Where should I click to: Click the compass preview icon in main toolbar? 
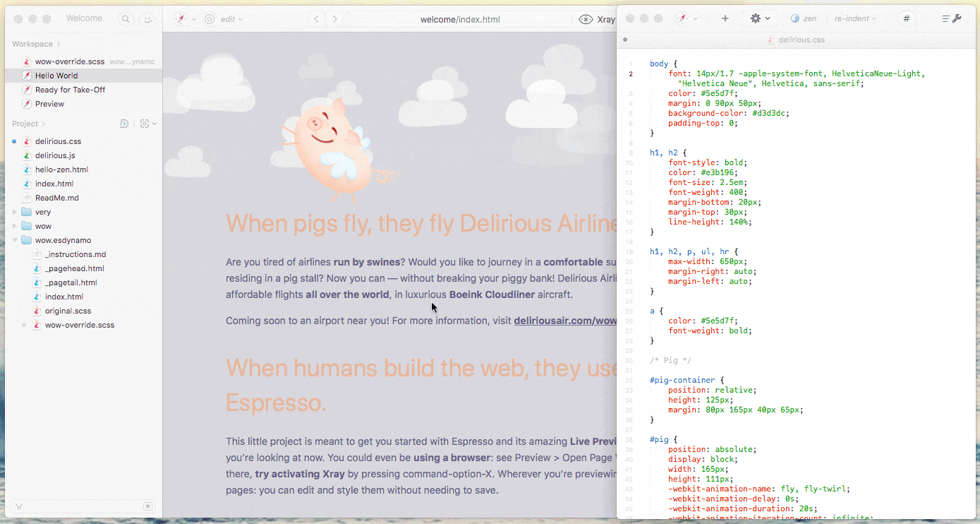coord(181,20)
